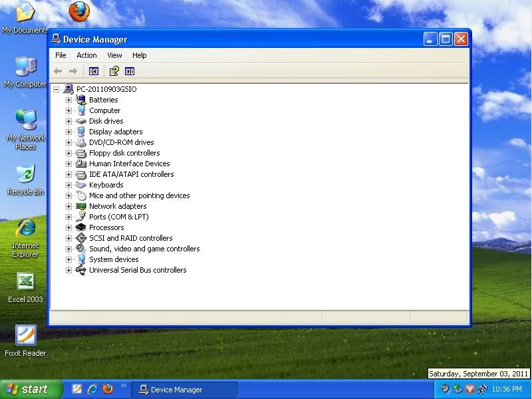This screenshot has height=399, width=532.
Task: Expand the Batteries node
Action: [x=69, y=100]
